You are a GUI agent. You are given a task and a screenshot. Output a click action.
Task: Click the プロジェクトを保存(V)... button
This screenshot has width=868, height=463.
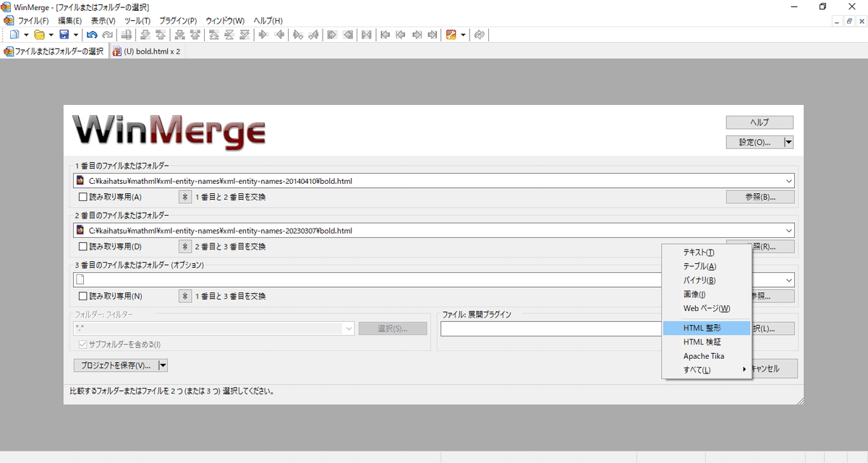pos(116,365)
